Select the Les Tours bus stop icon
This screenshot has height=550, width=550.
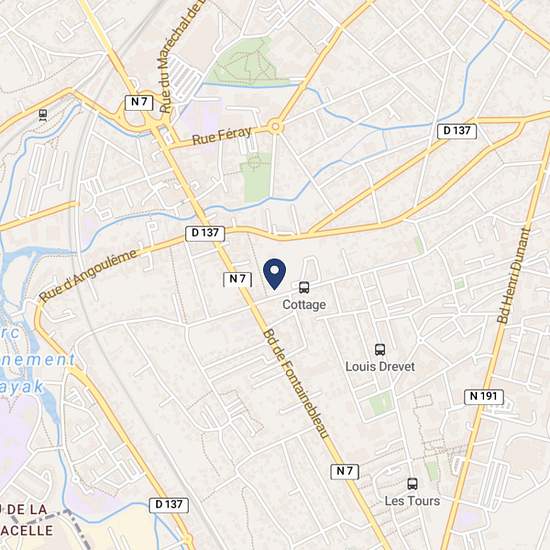(x=412, y=484)
